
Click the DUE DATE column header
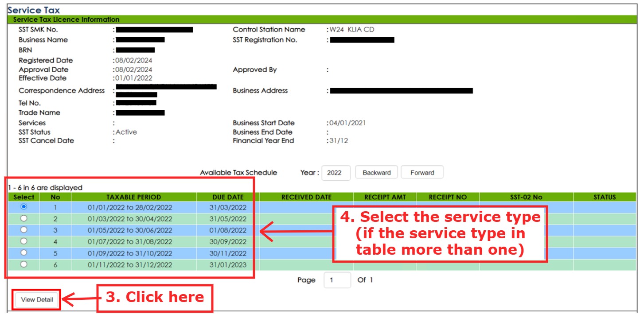point(228,197)
